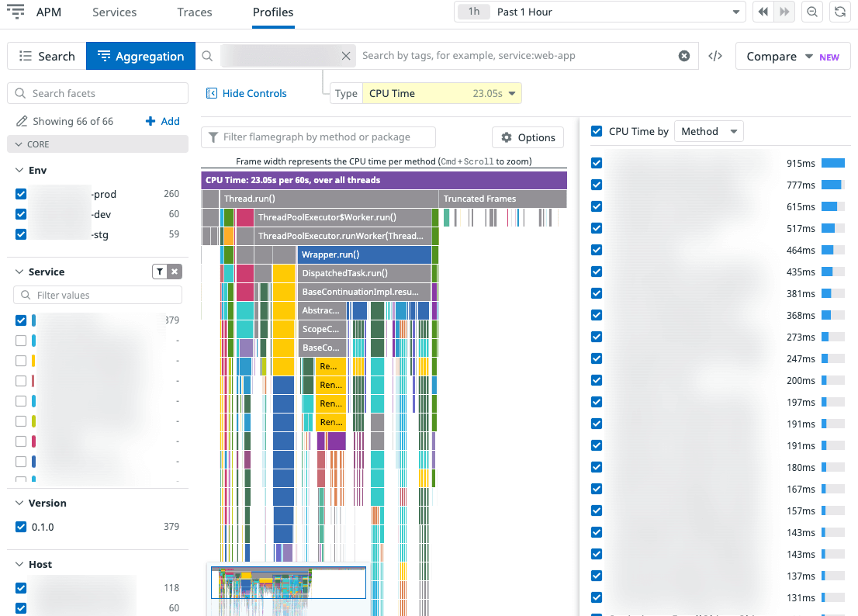This screenshot has width=858, height=616.
Task: Switch to the Aggregation view
Action: [x=140, y=56]
